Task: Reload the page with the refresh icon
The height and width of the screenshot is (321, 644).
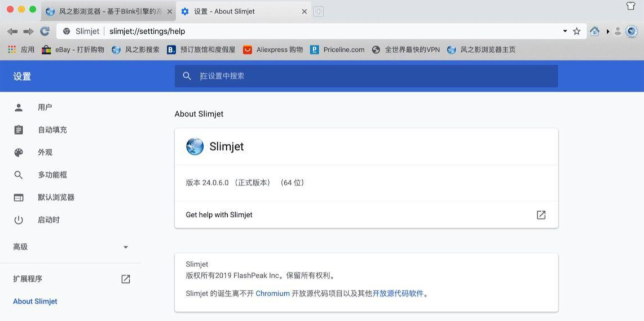Action: coord(45,31)
